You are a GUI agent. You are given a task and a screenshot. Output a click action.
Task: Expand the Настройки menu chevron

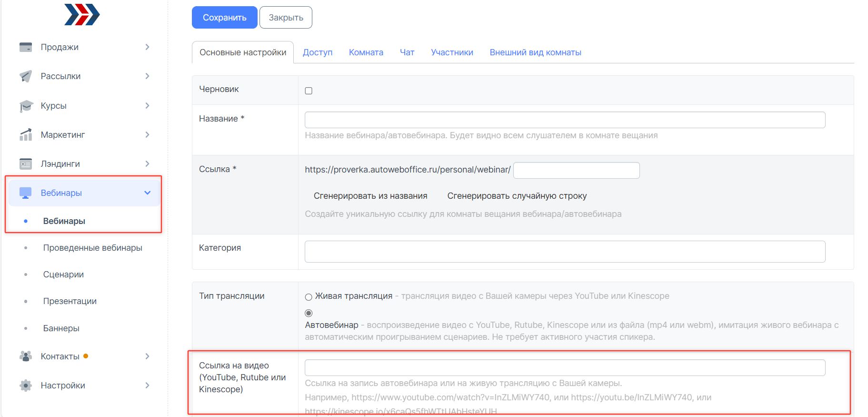click(147, 386)
